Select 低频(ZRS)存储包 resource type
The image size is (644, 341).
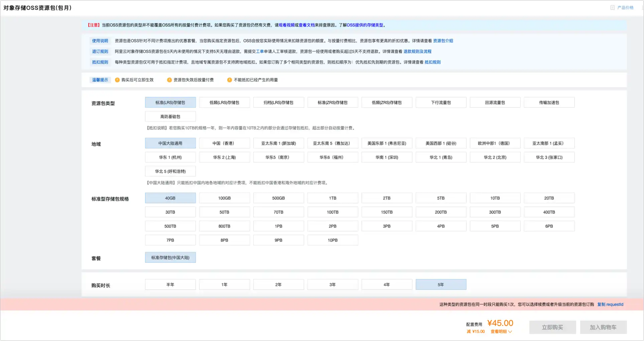click(x=387, y=103)
